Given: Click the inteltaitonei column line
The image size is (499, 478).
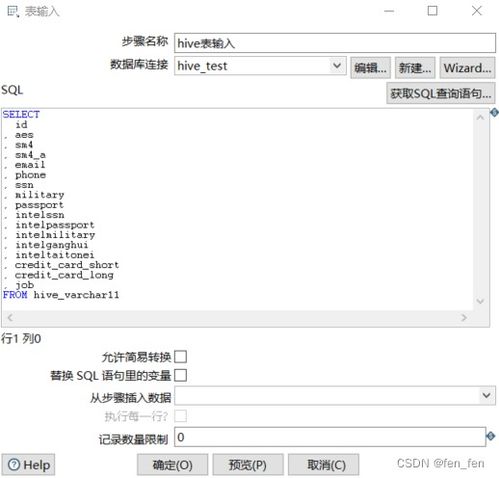Looking at the screenshot, I should (55, 255).
